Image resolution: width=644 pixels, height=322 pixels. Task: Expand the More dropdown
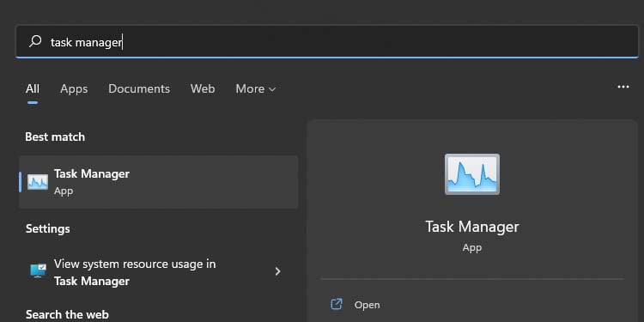[x=256, y=88]
